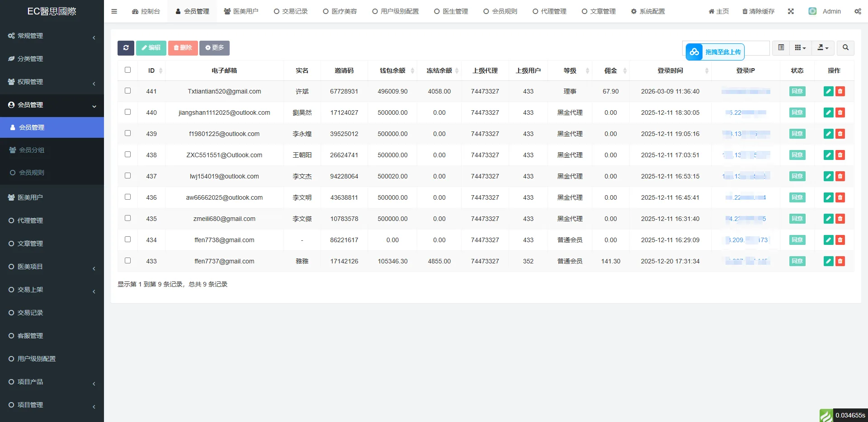Sort table by 钱包余额 column header
Screen dimensions: 868x422
click(392, 70)
